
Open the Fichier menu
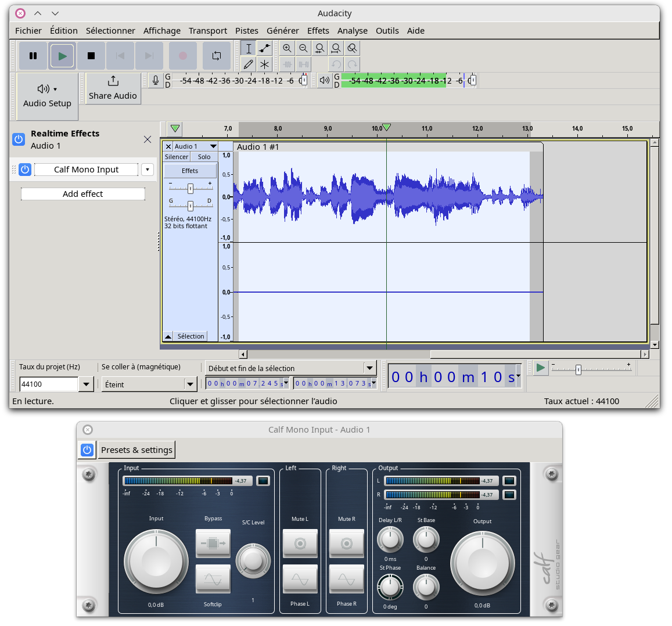tap(28, 31)
